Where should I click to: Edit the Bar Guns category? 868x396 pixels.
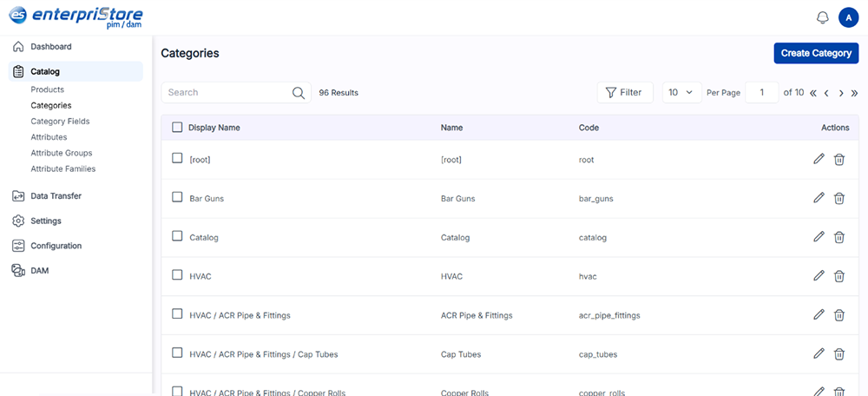click(819, 198)
